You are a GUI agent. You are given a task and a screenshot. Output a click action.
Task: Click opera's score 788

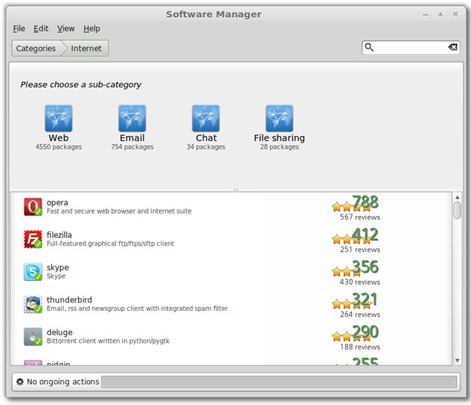tap(365, 202)
